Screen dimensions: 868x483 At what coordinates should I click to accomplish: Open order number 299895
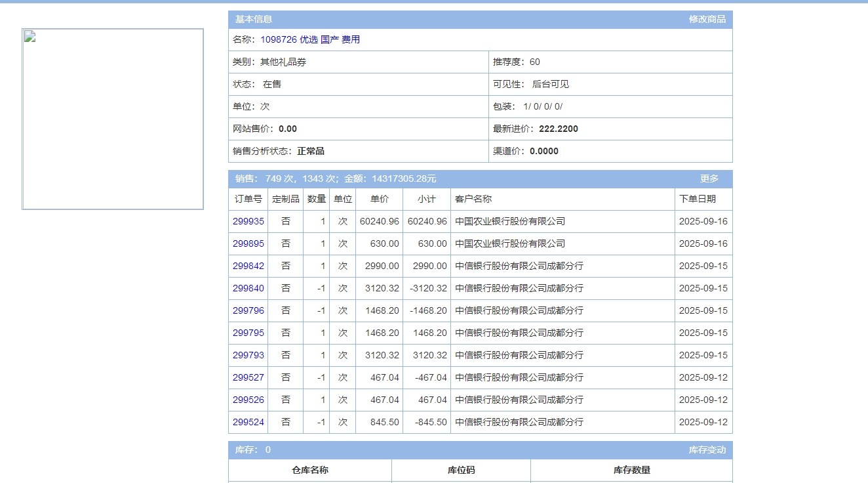point(248,244)
